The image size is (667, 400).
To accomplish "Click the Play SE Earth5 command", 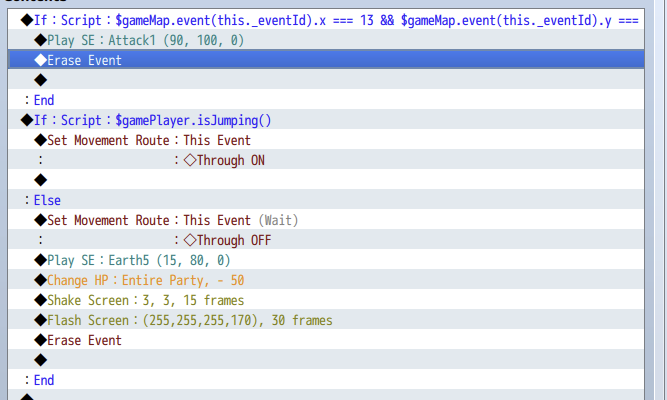I will (x=135, y=260).
